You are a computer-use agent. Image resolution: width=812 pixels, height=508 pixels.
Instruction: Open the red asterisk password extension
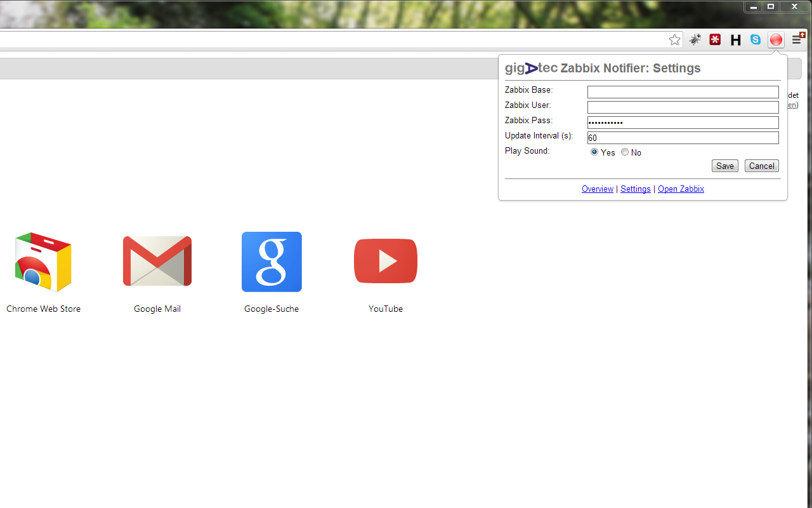click(x=716, y=40)
